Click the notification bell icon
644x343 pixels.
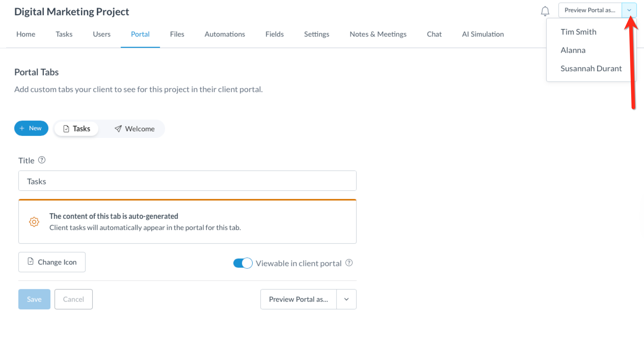[545, 11]
